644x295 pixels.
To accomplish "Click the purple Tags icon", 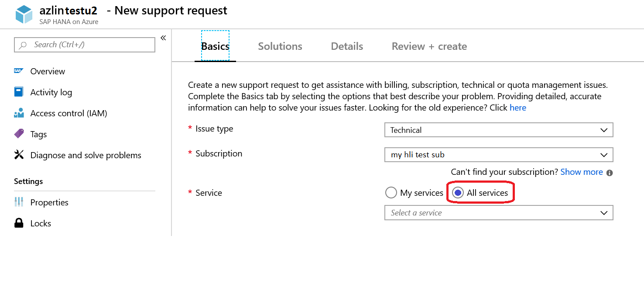I will 19,134.
